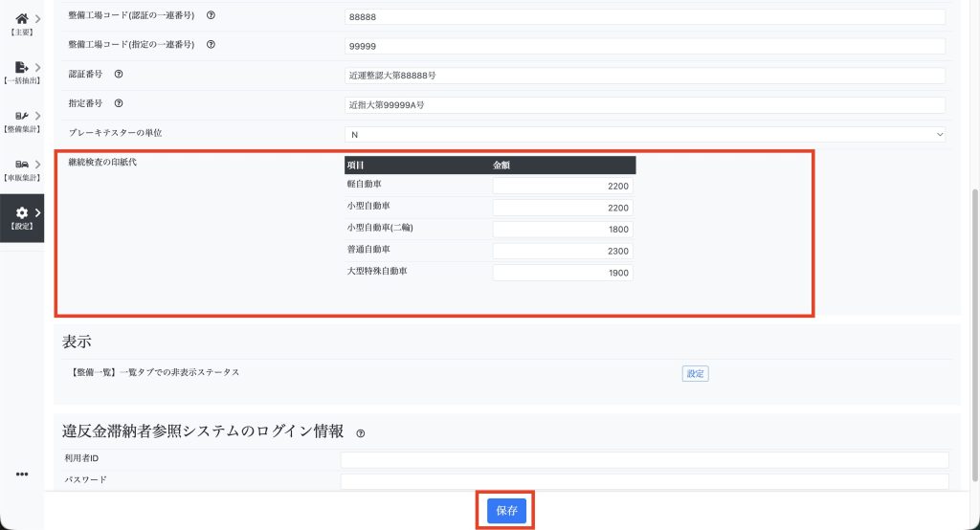Open the 一括抽出 export sidebar icon
980x530 pixels.
tap(21, 68)
